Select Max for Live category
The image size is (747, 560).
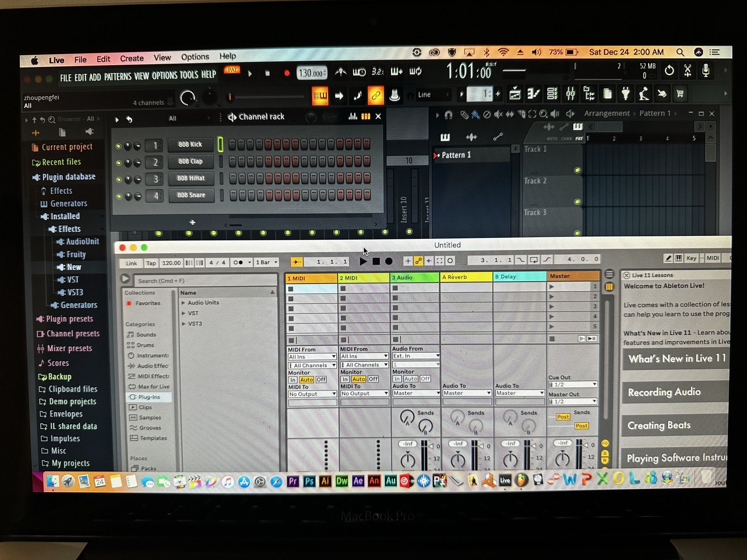tap(149, 386)
